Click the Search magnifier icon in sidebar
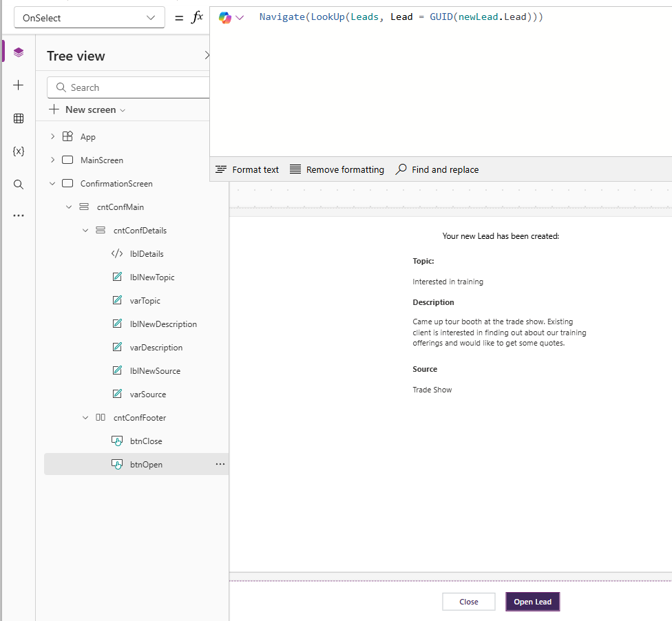Viewport: 672px width, 621px height. (x=19, y=185)
